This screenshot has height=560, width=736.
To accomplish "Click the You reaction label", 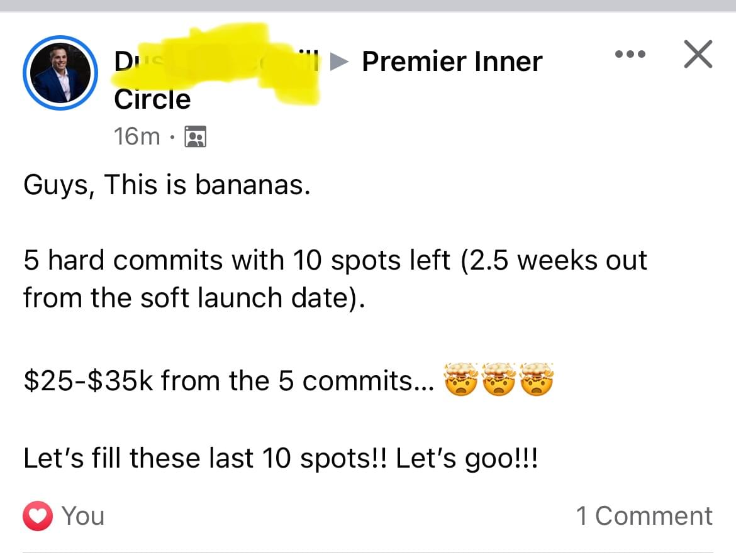I will [83, 516].
